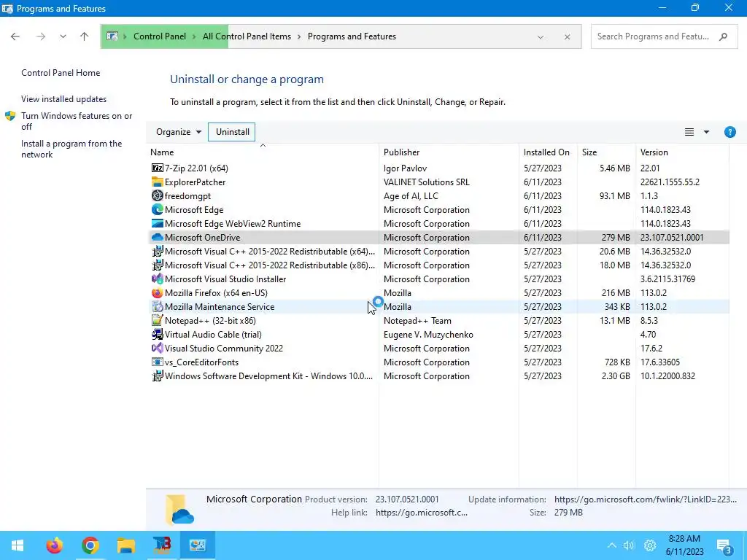Click All Control Panel Items breadcrumb
The height and width of the screenshot is (560, 747).
click(x=247, y=36)
